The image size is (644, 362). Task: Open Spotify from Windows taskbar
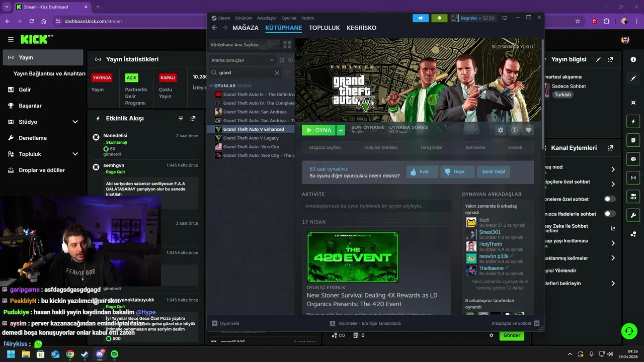(x=114, y=354)
